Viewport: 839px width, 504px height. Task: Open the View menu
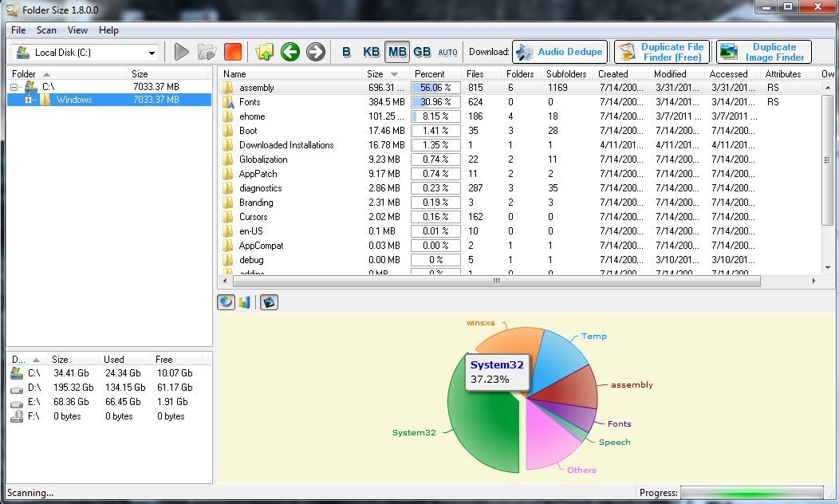point(77,30)
